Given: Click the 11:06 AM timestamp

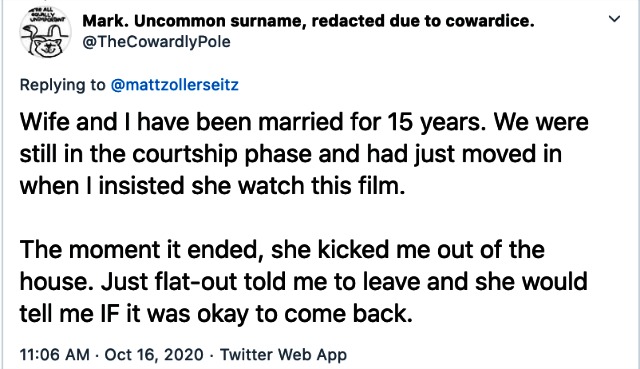Looking at the screenshot, I should (x=55, y=354).
